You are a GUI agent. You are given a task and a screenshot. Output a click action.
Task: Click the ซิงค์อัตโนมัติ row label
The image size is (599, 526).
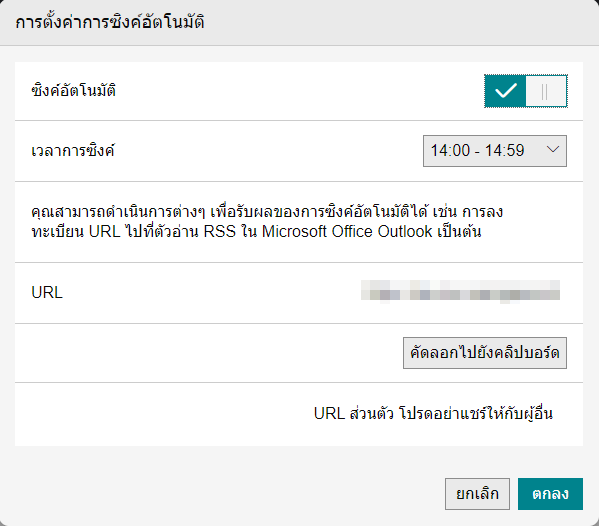click(73, 91)
